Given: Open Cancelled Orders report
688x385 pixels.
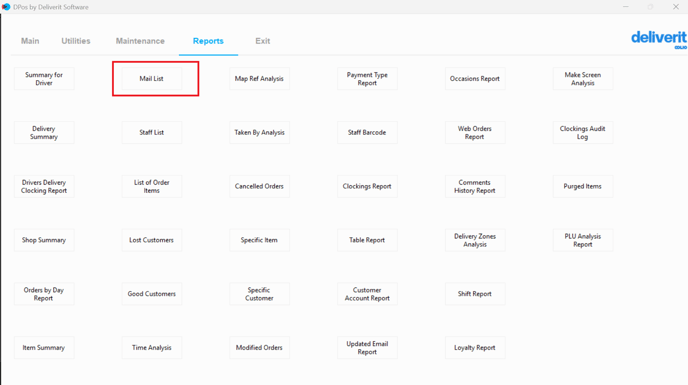Looking at the screenshot, I should tap(259, 186).
